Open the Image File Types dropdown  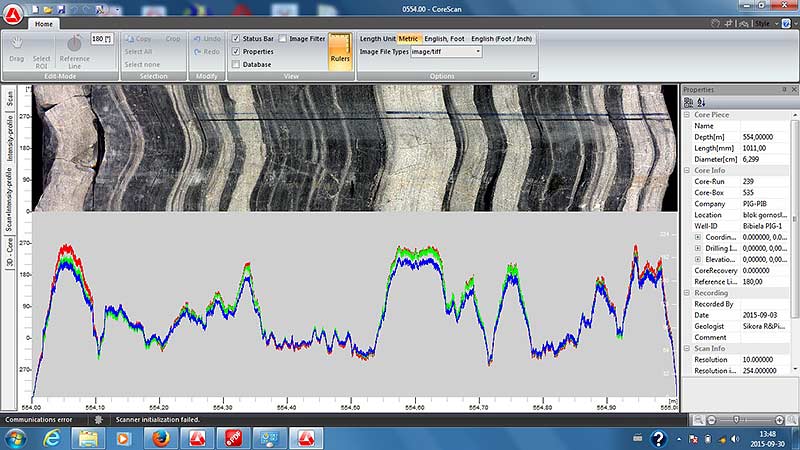point(478,51)
